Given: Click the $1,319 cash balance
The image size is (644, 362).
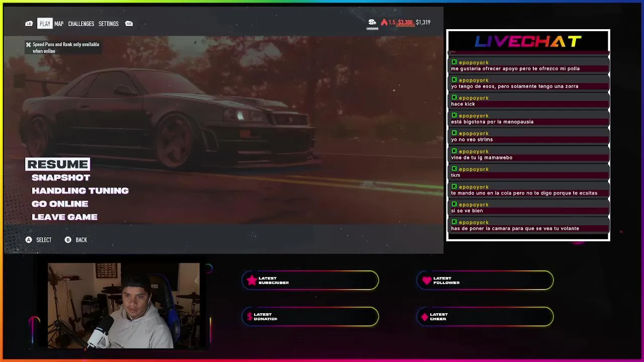Looking at the screenshot, I should pos(423,22).
